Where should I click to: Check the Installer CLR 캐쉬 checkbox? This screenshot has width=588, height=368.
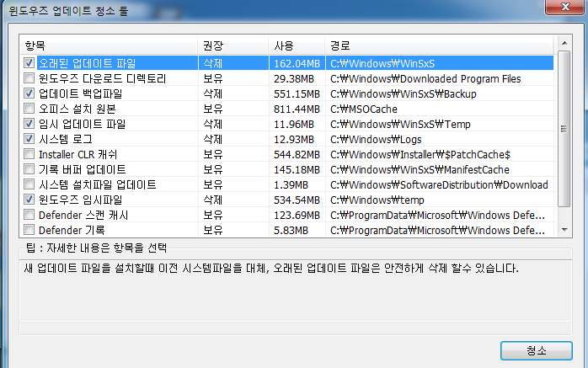click(x=29, y=154)
